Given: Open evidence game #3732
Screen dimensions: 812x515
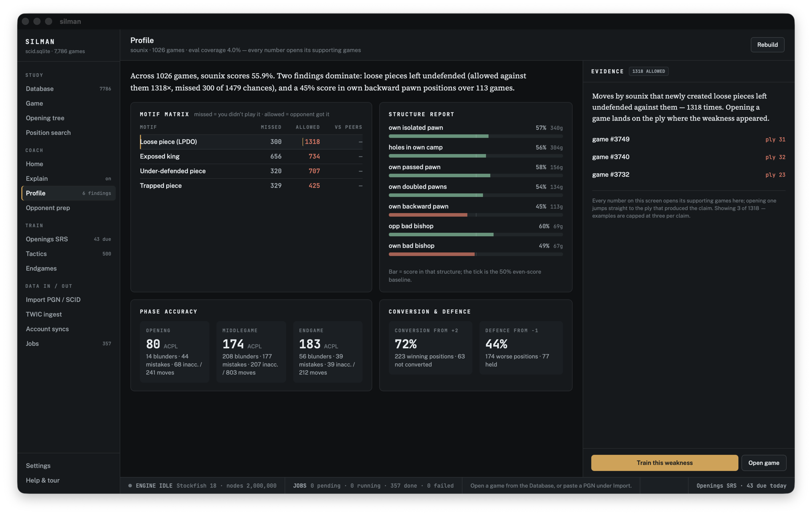Looking at the screenshot, I should pyautogui.click(x=688, y=175).
